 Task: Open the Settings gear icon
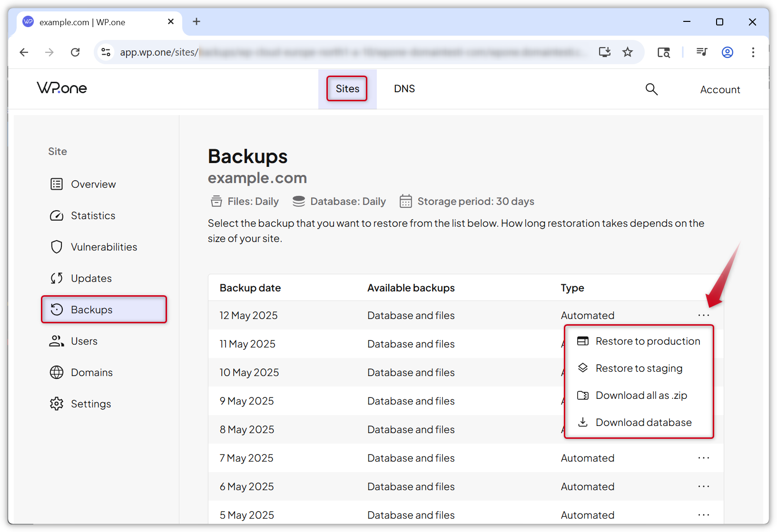coord(57,404)
